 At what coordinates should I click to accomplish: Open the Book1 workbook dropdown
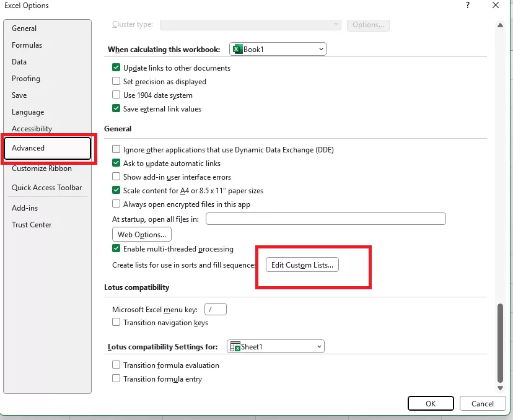[278, 49]
